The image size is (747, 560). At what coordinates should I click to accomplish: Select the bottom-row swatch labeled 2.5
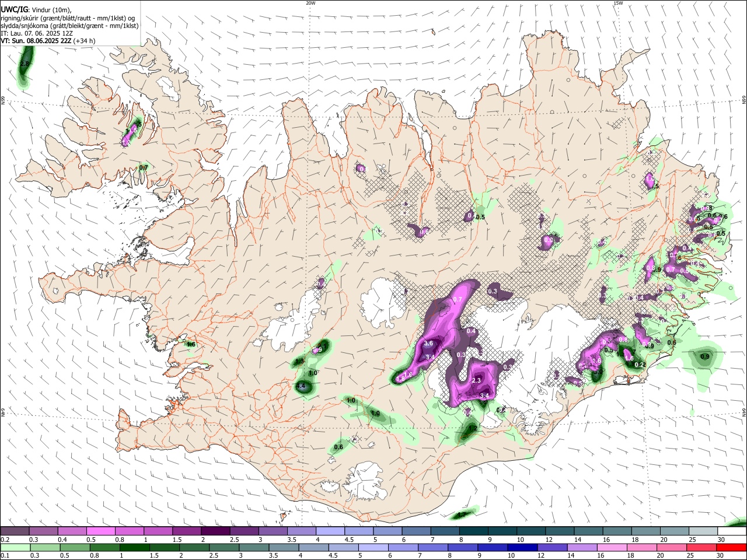tap(224, 547)
